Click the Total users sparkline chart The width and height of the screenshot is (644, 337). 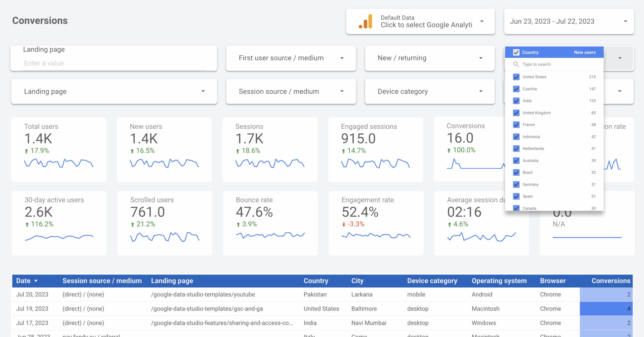pyautogui.click(x=59, y=163)
